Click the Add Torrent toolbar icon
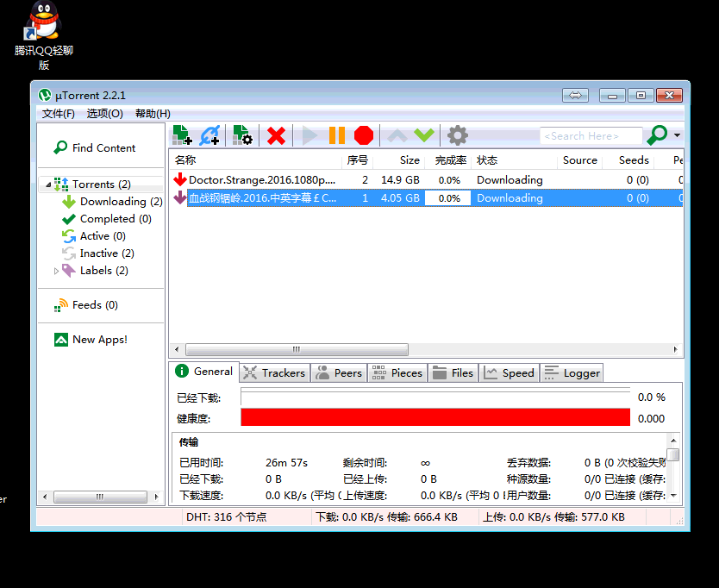This screenshot has height=588, width=719. [x=182, y=135]
